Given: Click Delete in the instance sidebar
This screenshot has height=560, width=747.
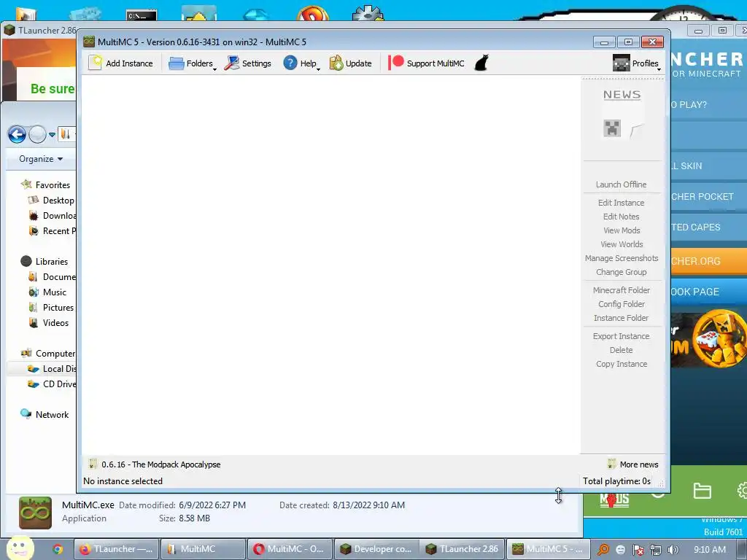Looking at the screenshot, I should pyautogui.click(x=621, y=349).
